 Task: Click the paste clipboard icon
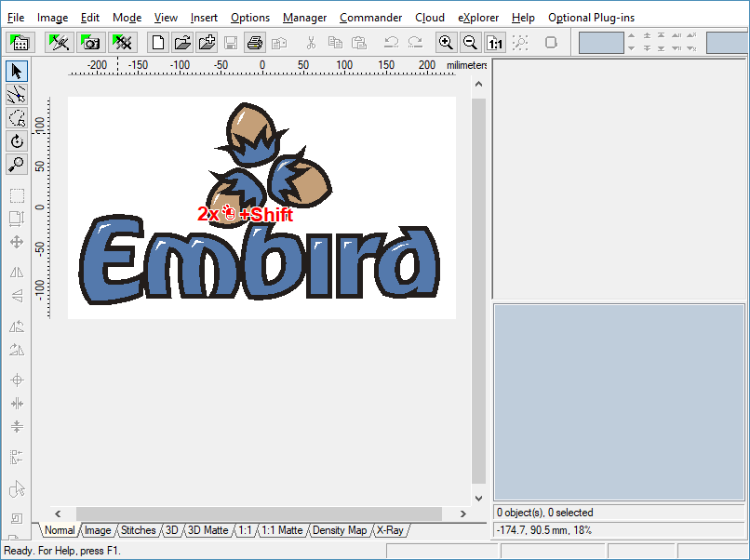(x=359, y=43)
